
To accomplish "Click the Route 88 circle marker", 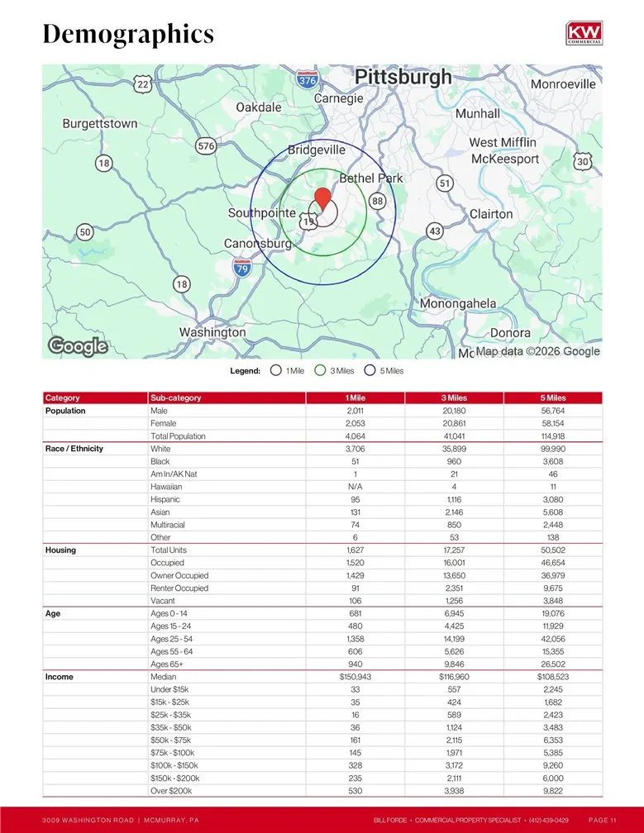I will [378, 201].
